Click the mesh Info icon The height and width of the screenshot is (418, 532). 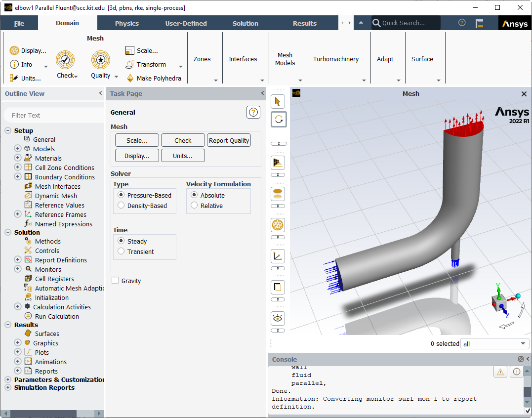(14, 64)
